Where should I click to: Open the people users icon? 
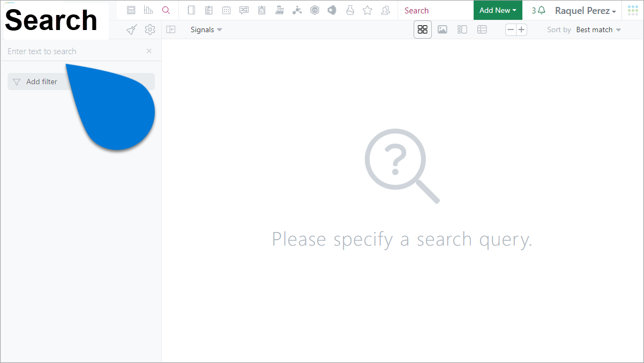385,10
